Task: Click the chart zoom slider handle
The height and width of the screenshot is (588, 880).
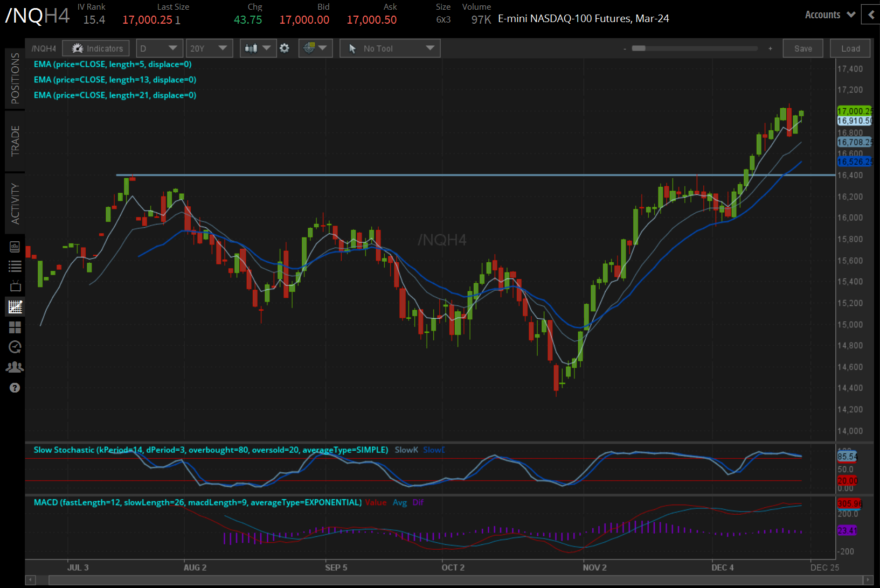Action: point(639,48)
